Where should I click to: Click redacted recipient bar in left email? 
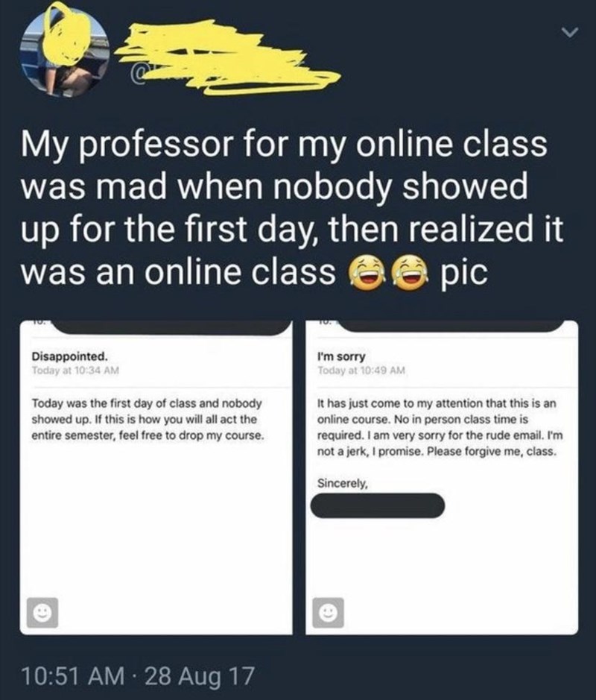[x=172, y=327]
